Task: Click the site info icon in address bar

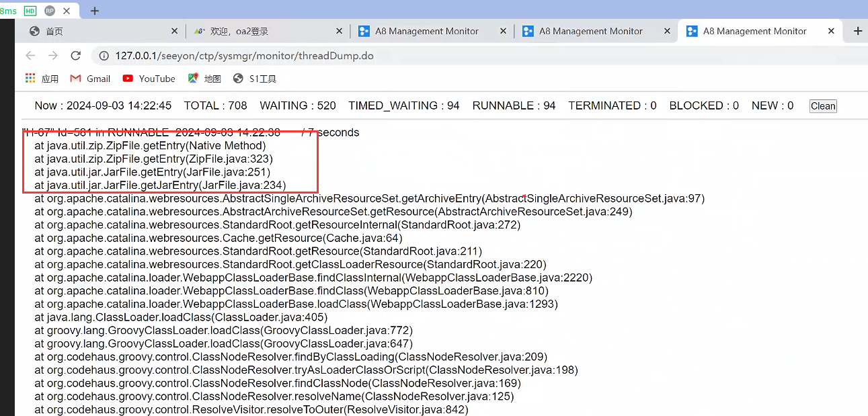Action: pos(104,56)
